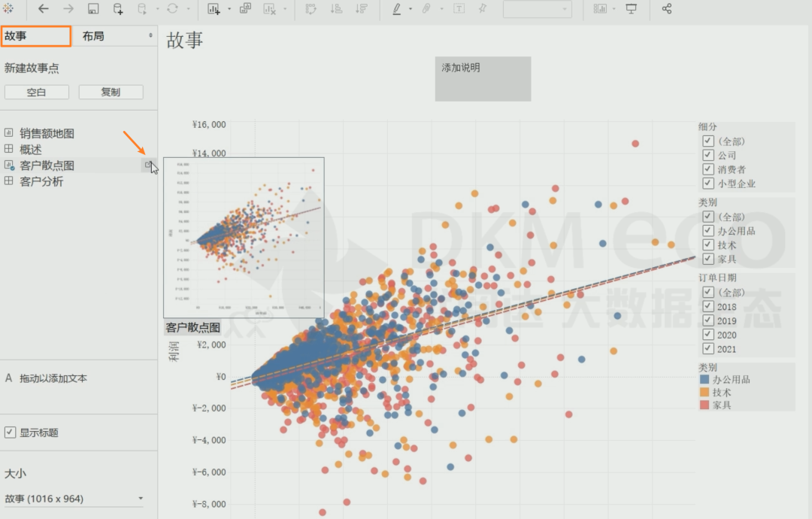Disable the 显示标题 checkbox
812x519 pixels.
click(x=11, y=432)
